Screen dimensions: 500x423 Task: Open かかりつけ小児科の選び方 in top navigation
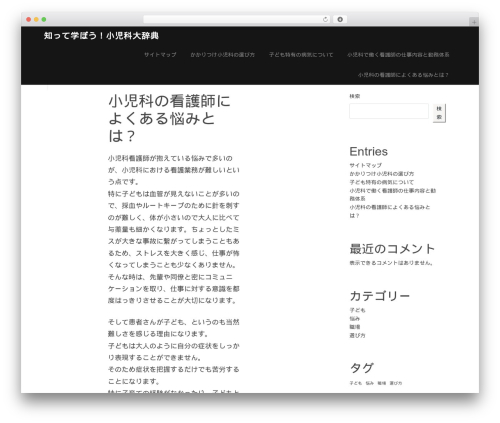pos(222,55)
